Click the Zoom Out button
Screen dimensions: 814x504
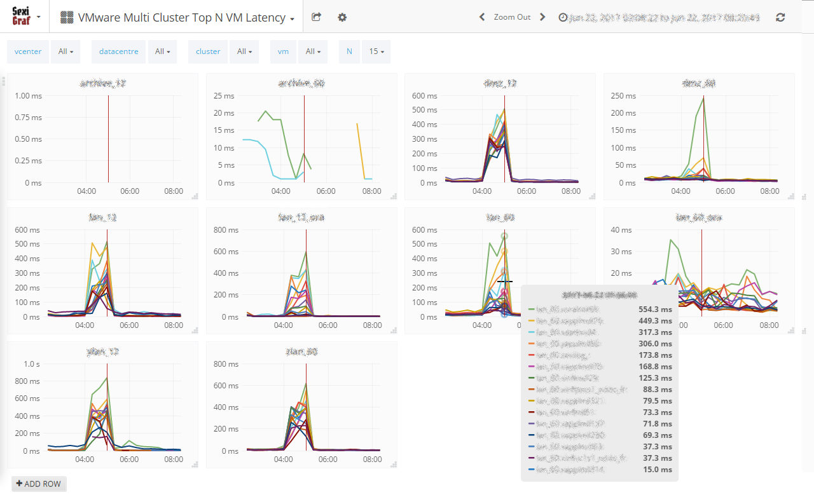(512, 17)
